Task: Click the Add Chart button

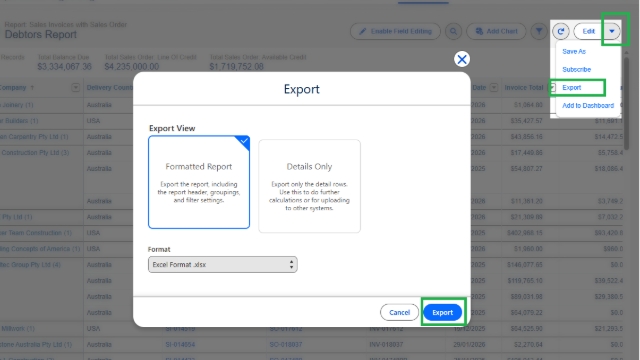Action: pos(496,31)
